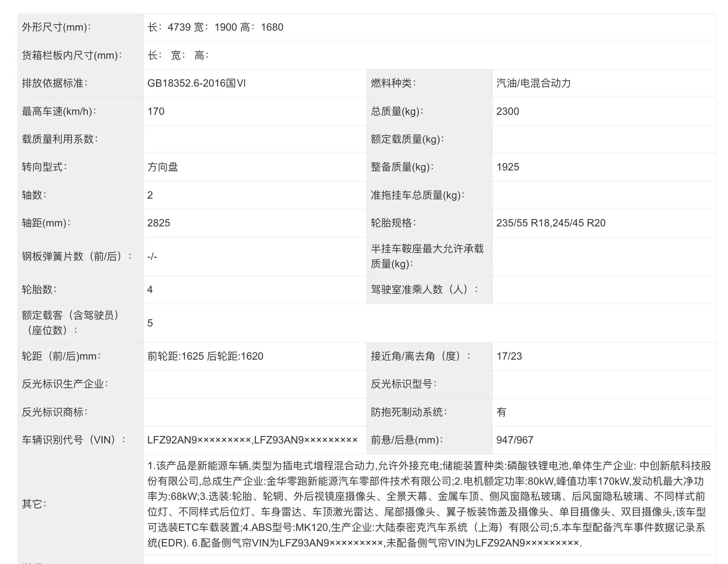Select track value 前轮距:1625 后轮距:1620

coord(205,356)
